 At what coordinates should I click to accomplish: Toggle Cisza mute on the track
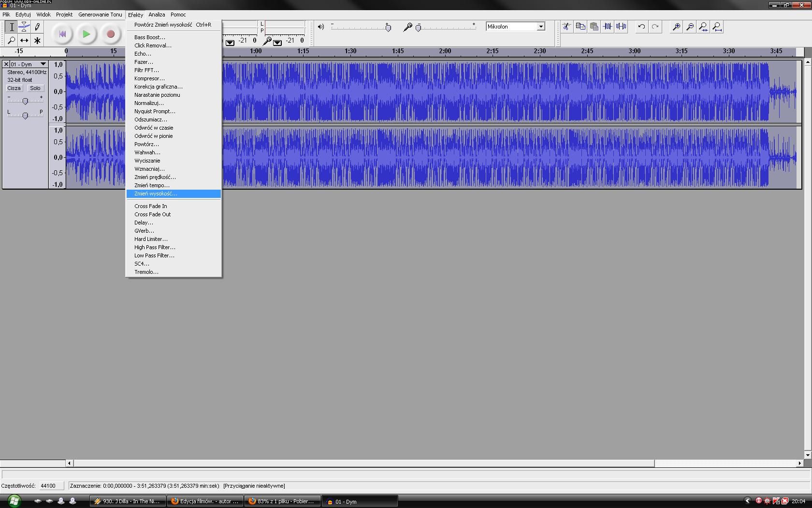click(14, 88)
